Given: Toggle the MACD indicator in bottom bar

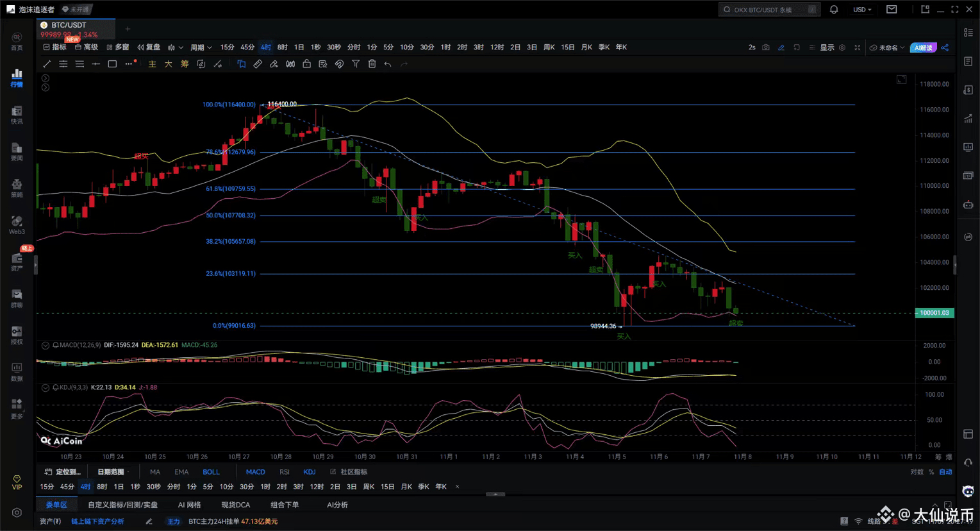Looking at the screenshot, I should pos(255,472).
